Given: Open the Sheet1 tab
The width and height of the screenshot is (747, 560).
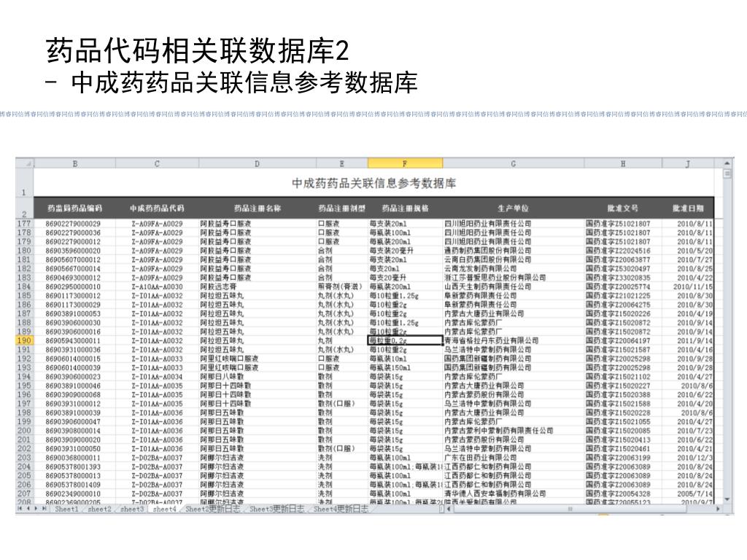Looking at the screenshot, I should point(66,509).
